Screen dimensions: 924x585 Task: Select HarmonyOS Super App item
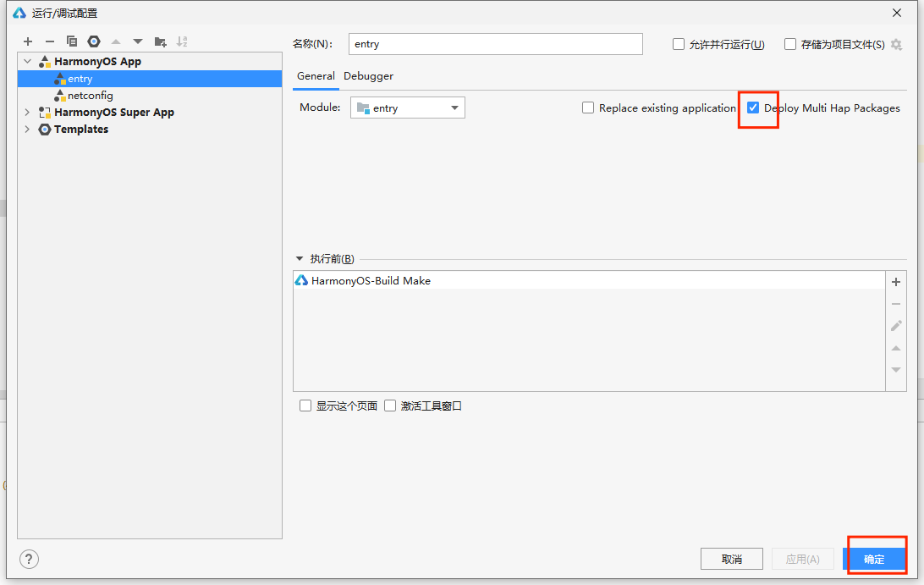coord(114,112)
